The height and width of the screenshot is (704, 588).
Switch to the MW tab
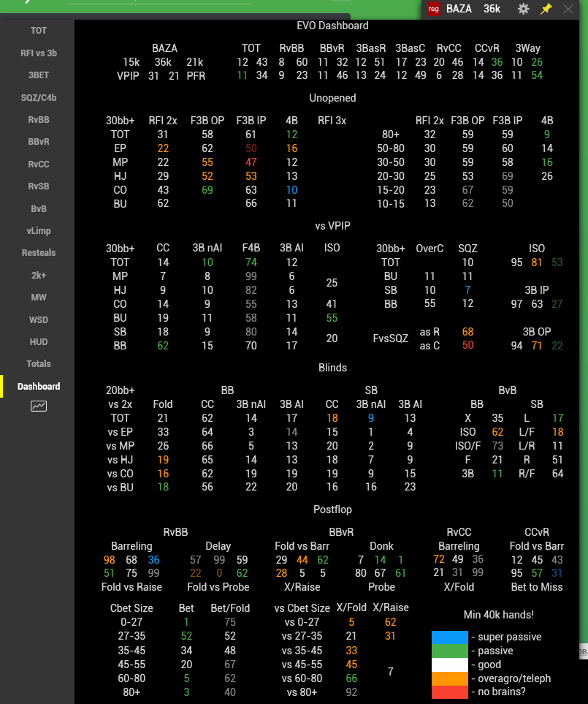click(39, 298)
